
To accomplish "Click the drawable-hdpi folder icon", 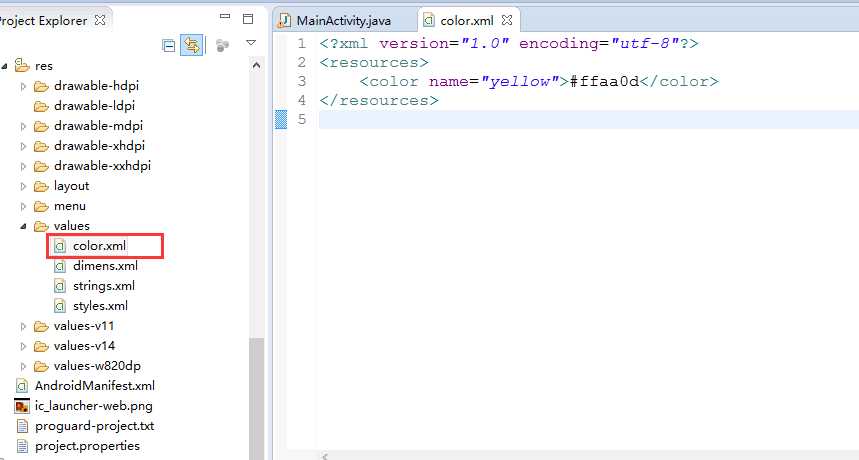I will [x=41, y=87].
